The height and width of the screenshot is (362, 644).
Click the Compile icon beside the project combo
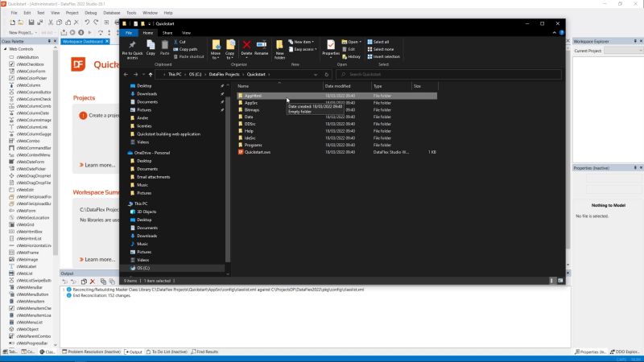pos(64,32)
